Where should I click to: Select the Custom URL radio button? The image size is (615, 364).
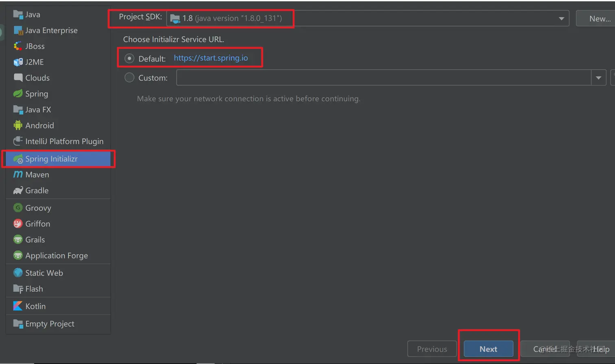pos(129,78)
